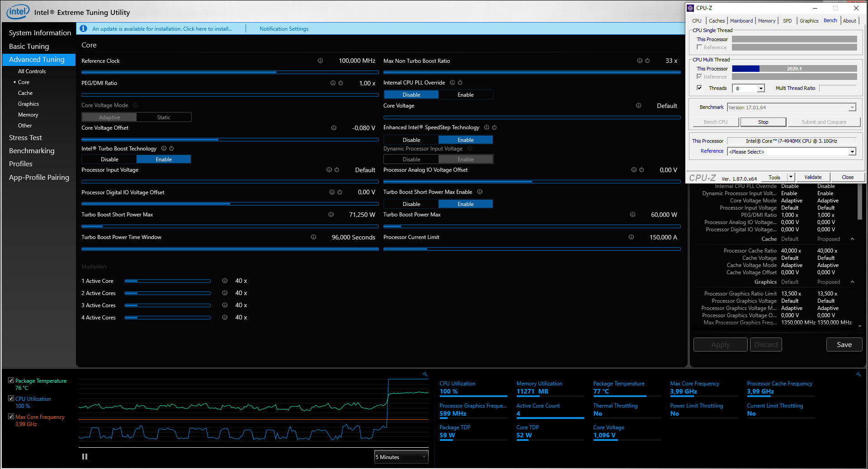Open Notification Settings
The image size is (868, 469).
tap(284, 29)
